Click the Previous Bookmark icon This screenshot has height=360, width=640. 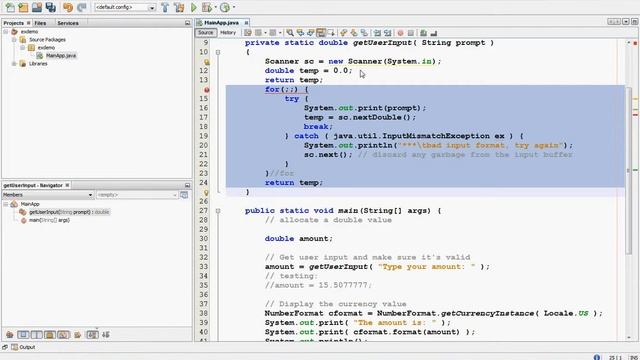pyautogui.click(x=343, y=33)
